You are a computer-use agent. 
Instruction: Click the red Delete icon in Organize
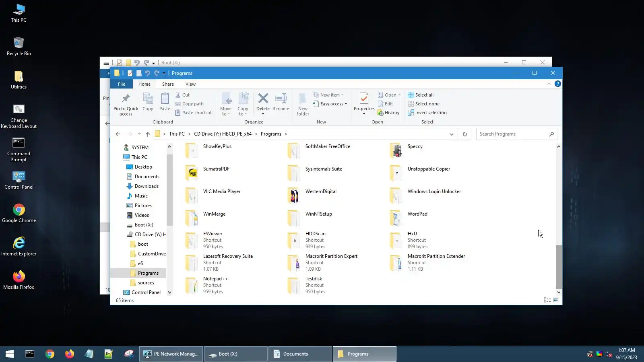pyautogui.click(x=263, y=98)
